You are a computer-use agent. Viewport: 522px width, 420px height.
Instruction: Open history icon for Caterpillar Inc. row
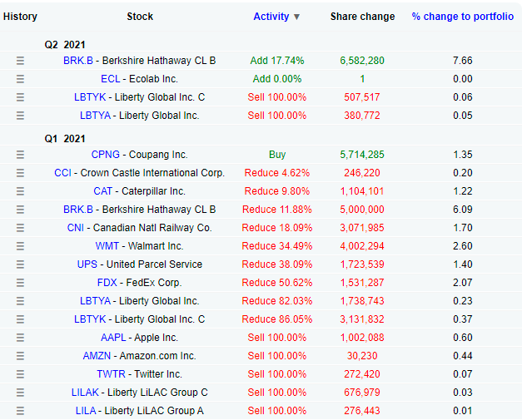click(20, 191)
